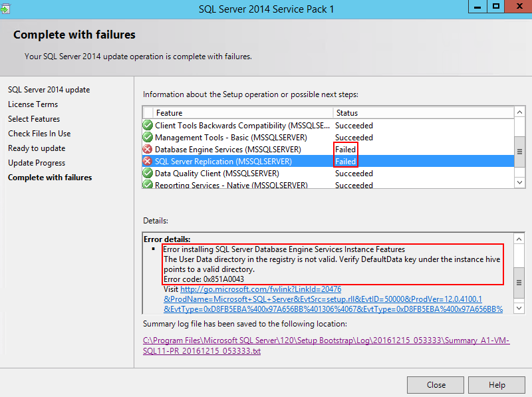Select 'License Terms' step in sidebar
532x397 pixels.
click(33, 104)
